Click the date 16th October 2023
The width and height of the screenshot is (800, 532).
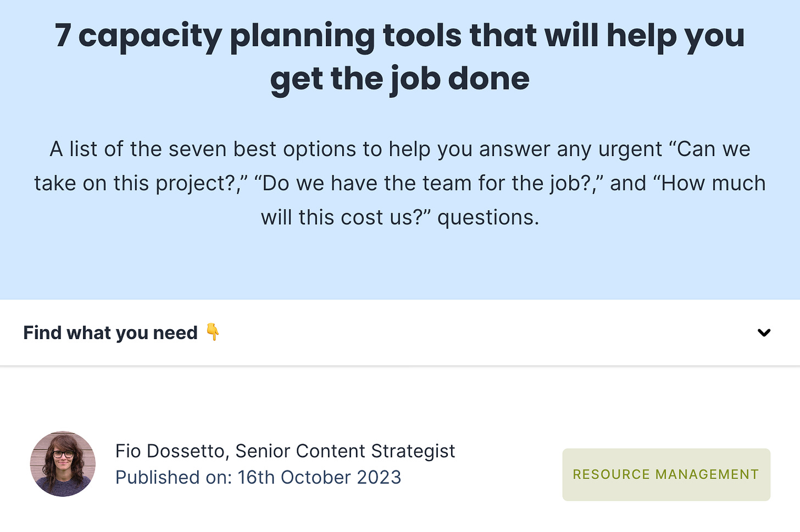pyautogui.click(x=319, y=477)
